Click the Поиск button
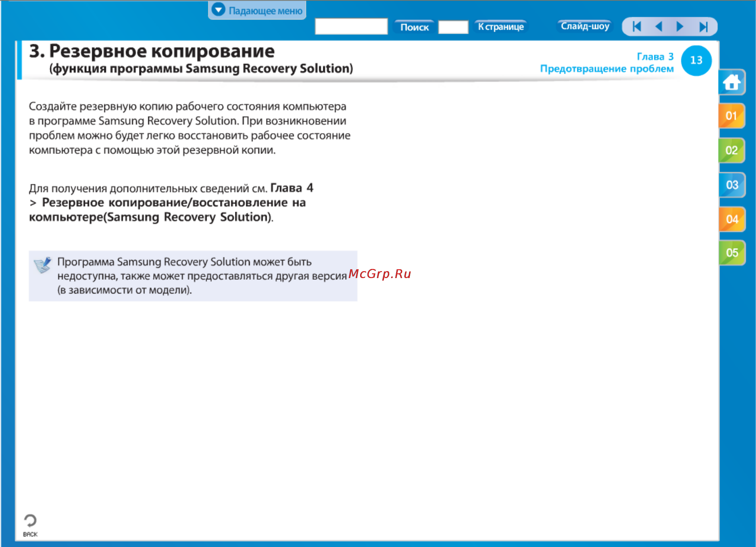This screenshot has height=547, width=756. pos(414,27)
